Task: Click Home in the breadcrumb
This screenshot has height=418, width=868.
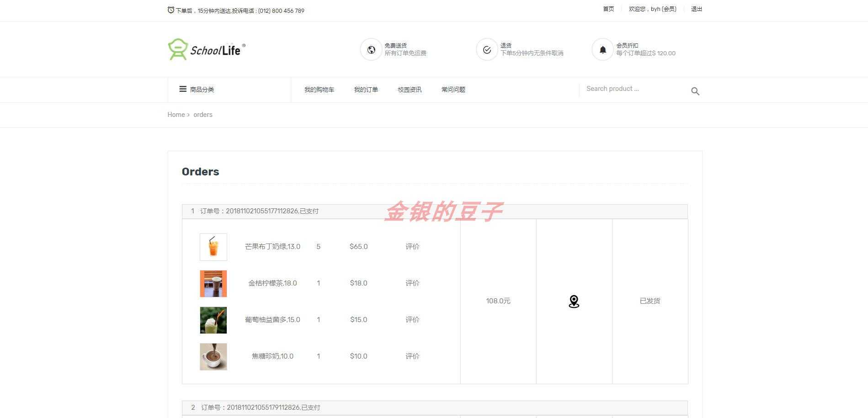Action: click(176, 115)
